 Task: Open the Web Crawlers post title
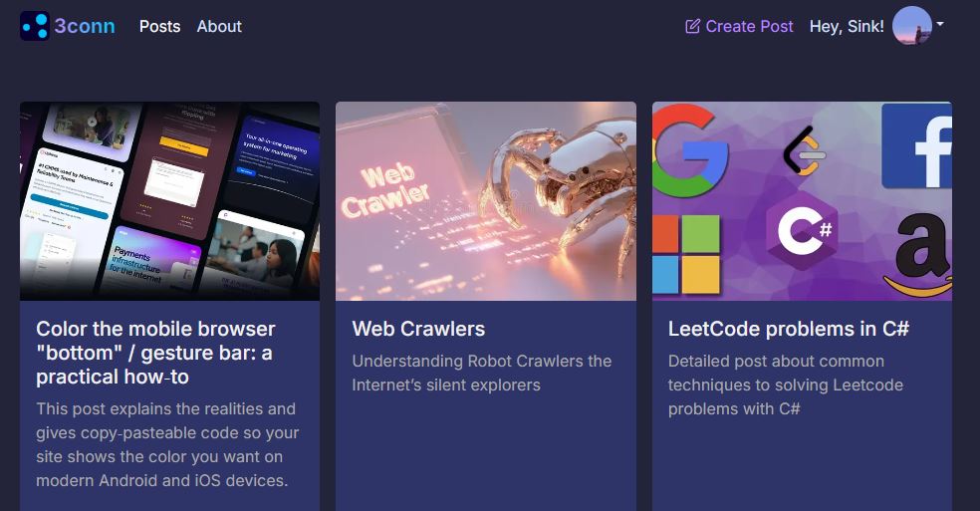pyautogui.click(x=418, y=329)
